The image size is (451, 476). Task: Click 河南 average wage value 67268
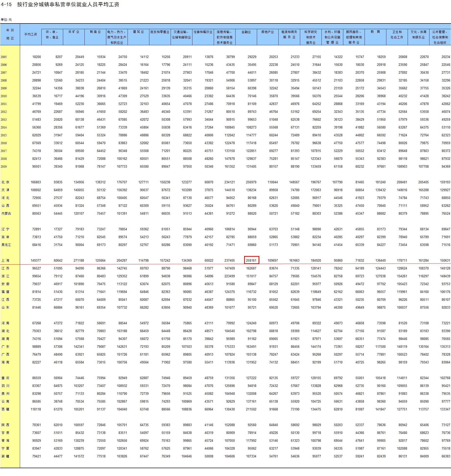point(36,323)
